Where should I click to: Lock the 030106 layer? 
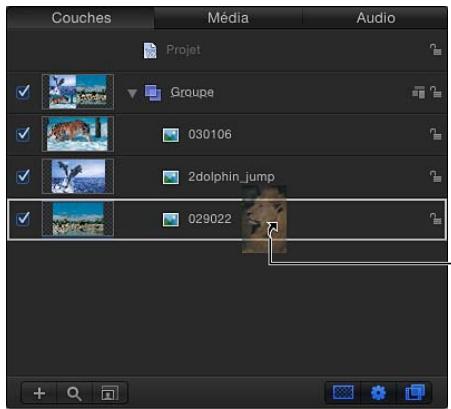(x=435, y=134)
